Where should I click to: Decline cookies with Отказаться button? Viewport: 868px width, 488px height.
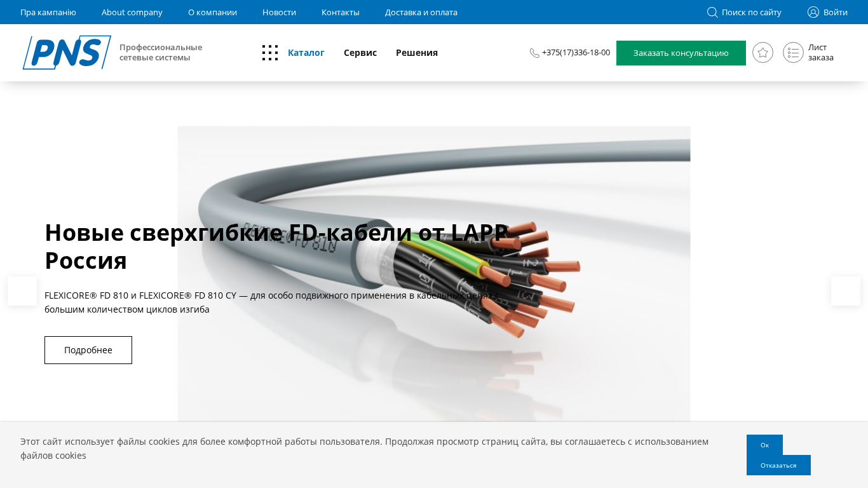point(778,465)
